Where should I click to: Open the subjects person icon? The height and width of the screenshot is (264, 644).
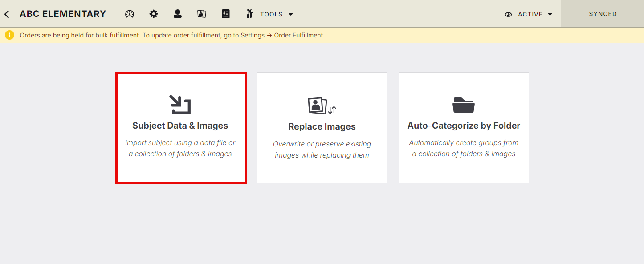178,14
